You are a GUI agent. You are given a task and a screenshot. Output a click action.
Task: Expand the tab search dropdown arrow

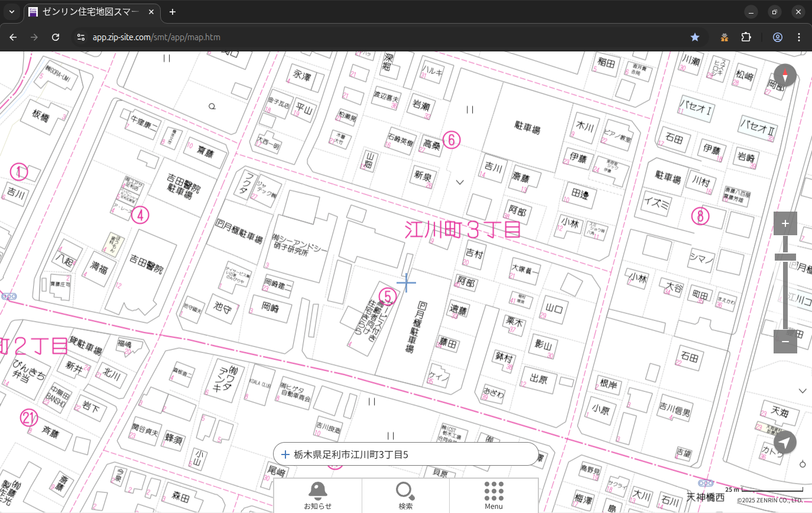(11, 12)
